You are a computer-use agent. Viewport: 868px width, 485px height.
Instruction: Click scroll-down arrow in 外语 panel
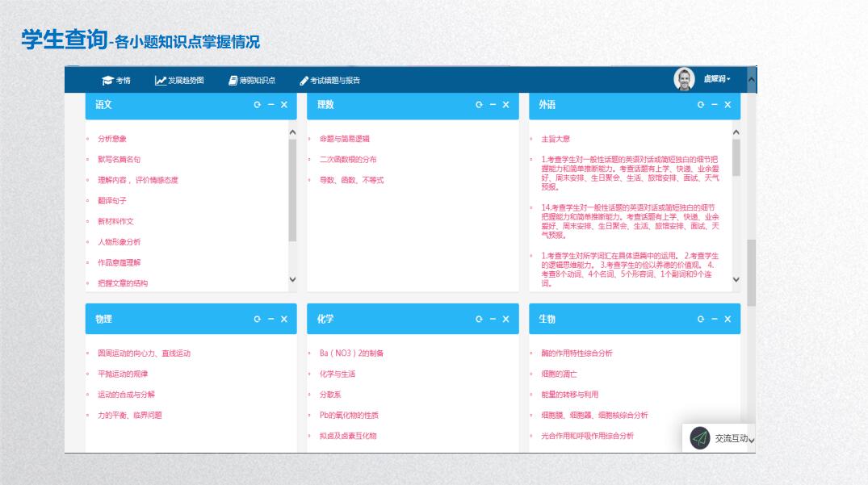[x=736, y=279]
